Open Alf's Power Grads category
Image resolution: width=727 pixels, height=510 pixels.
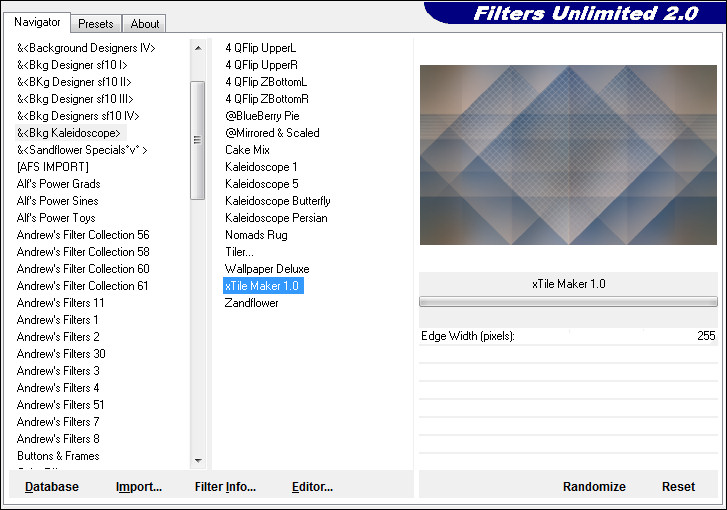coord(58,184)
